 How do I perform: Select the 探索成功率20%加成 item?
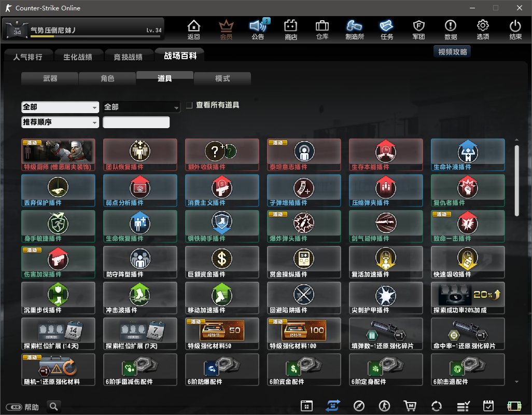[468, 298]
